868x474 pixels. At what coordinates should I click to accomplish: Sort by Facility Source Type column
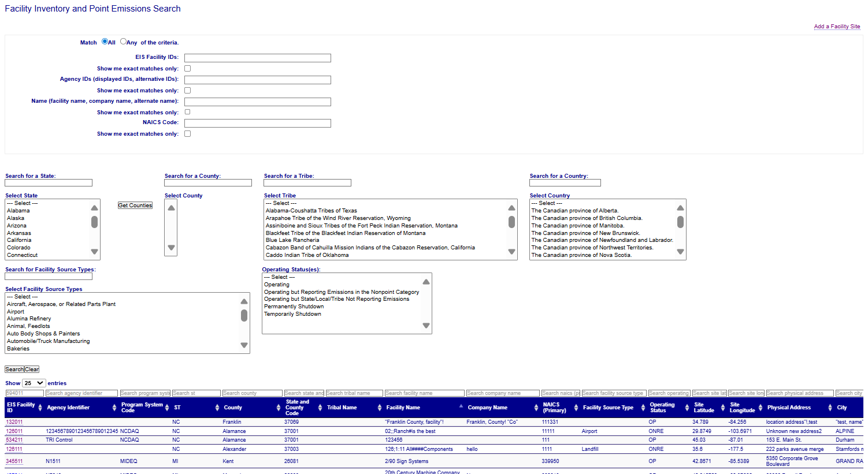(614, 408)
